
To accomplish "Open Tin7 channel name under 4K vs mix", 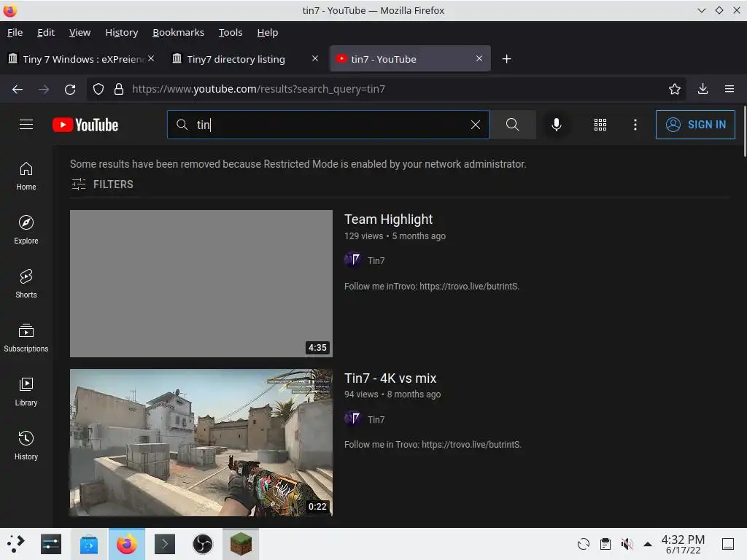I will coord(376,419).
